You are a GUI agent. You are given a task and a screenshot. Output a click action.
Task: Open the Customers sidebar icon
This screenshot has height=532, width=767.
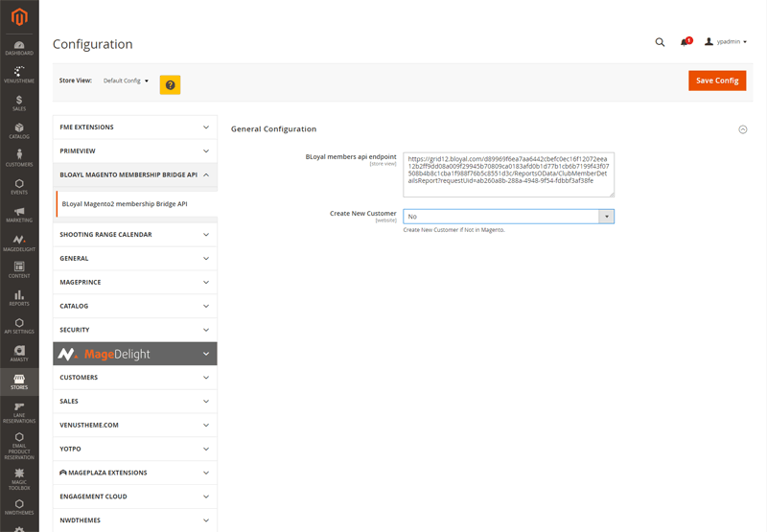pos(19,158)
